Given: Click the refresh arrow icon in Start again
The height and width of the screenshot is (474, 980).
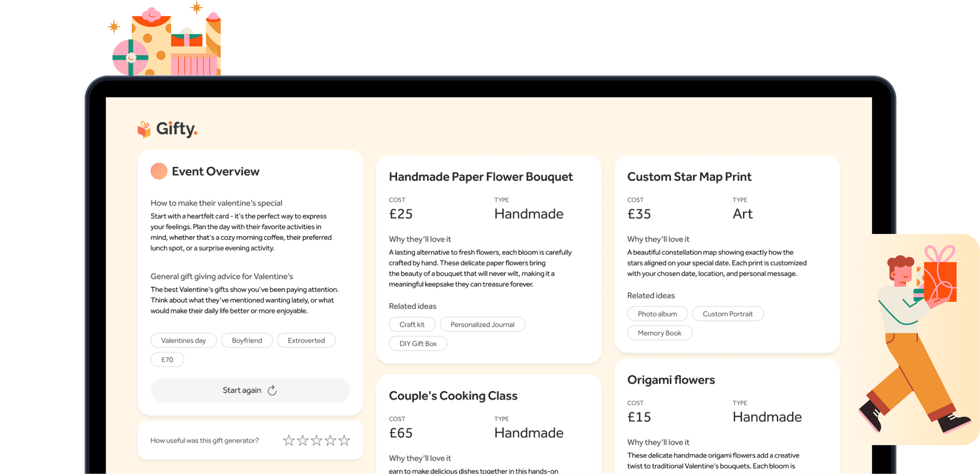Looking at the screenshot, I should pos(272,390).
